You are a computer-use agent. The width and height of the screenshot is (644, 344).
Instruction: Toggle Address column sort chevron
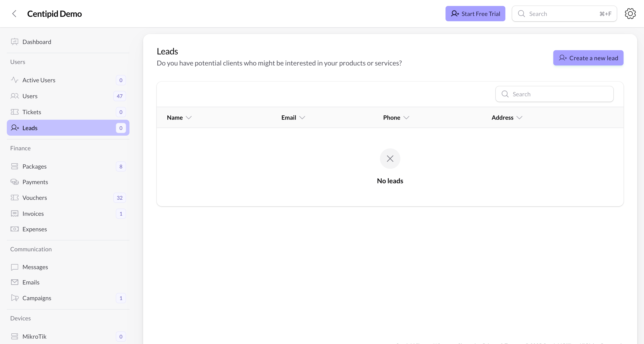coord(519,118)
